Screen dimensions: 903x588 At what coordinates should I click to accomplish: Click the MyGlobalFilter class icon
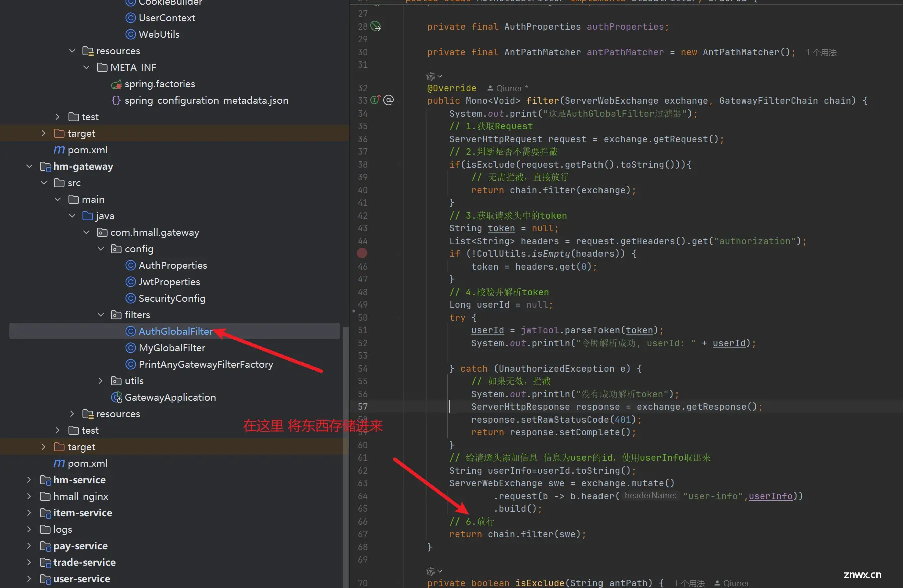[131, 348]
